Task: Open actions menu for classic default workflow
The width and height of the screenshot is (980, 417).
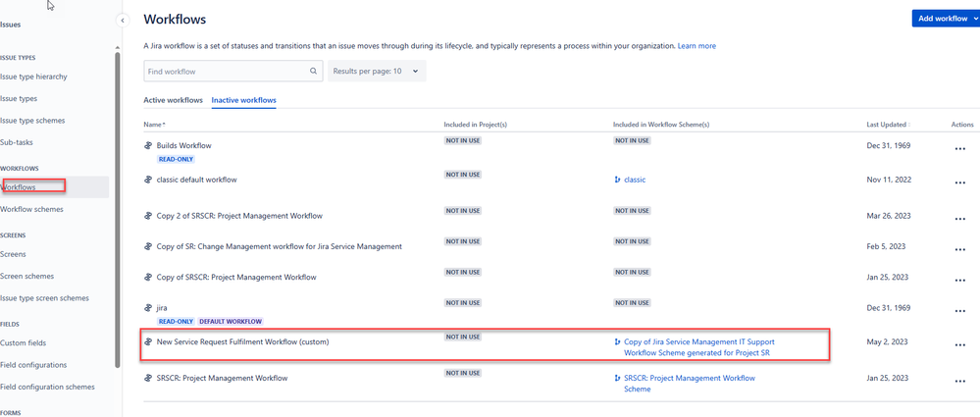Action: tap(960, 182)
